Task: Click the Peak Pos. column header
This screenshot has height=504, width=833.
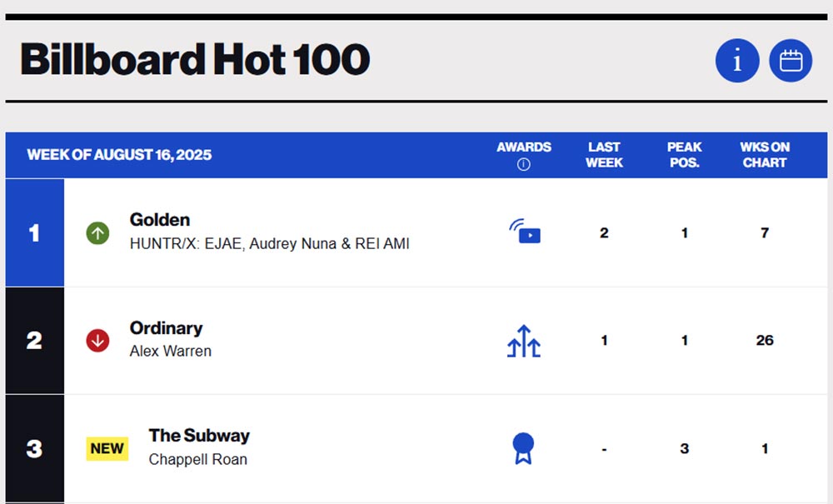Action: click(685, 155)
